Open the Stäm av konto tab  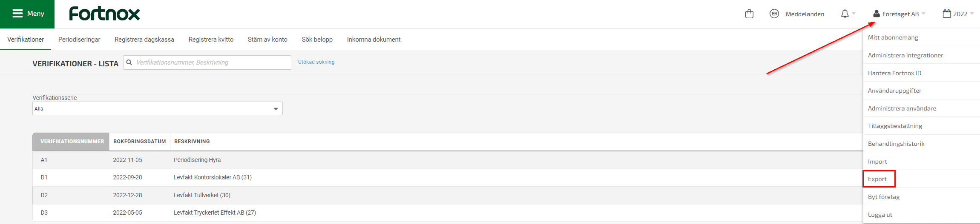tap(267, 40)
